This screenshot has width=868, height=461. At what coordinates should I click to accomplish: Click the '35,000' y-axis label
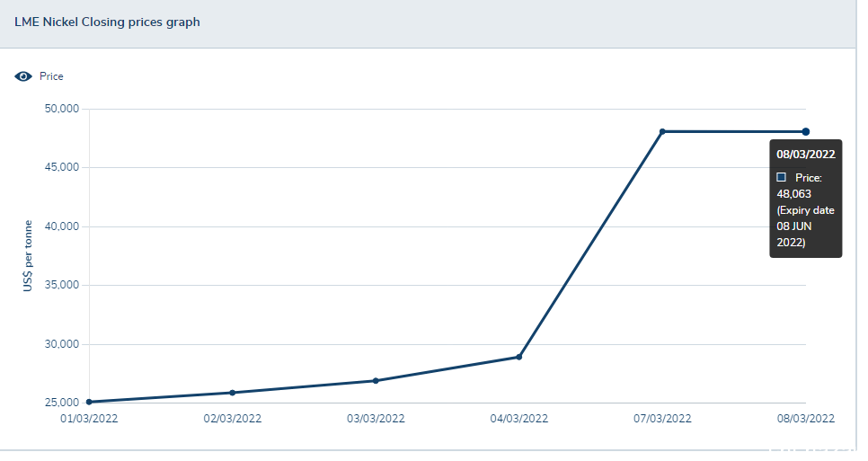coord(62,285)
